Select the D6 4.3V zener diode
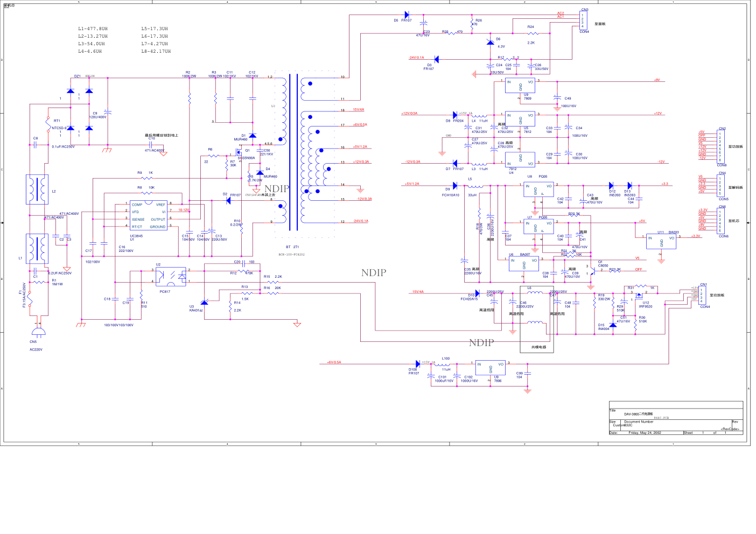 [x=490, y=42]
